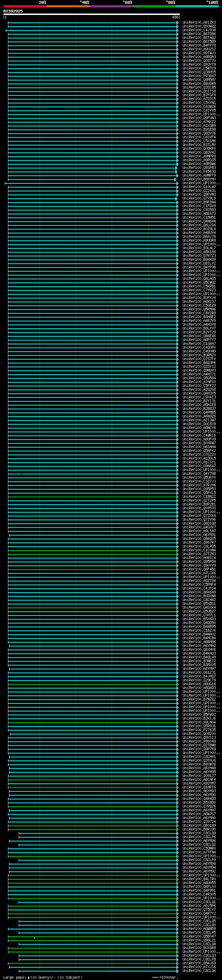Open hit UniRef100_A9U2S2
This screenshot has width=222, height=980.
[199, 49]
